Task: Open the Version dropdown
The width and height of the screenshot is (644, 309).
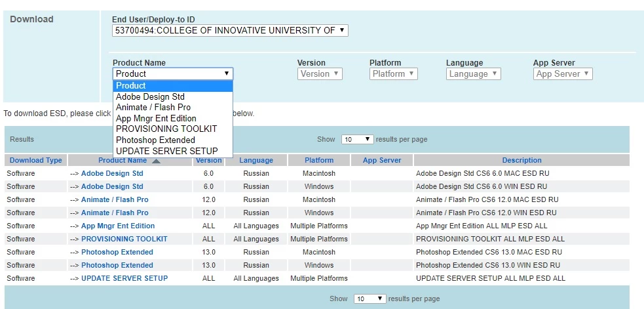Action: coord(320,73)
